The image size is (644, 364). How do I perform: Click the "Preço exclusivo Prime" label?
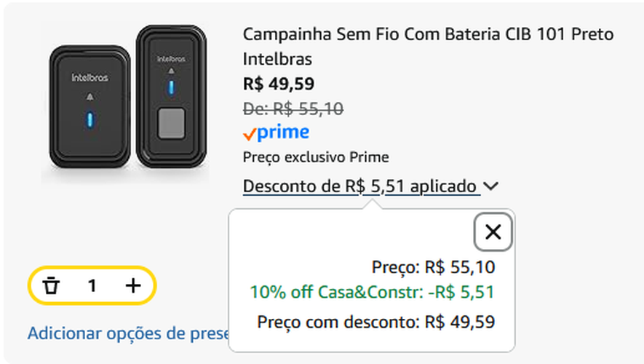(316, 157)
